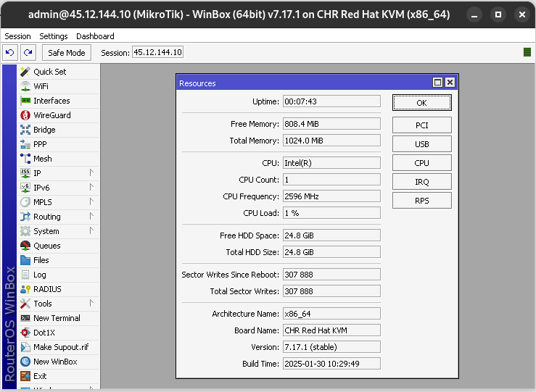This screenshot has width=536, height=392.
Task: Click the IRQ button
Action: click(421, 182)
